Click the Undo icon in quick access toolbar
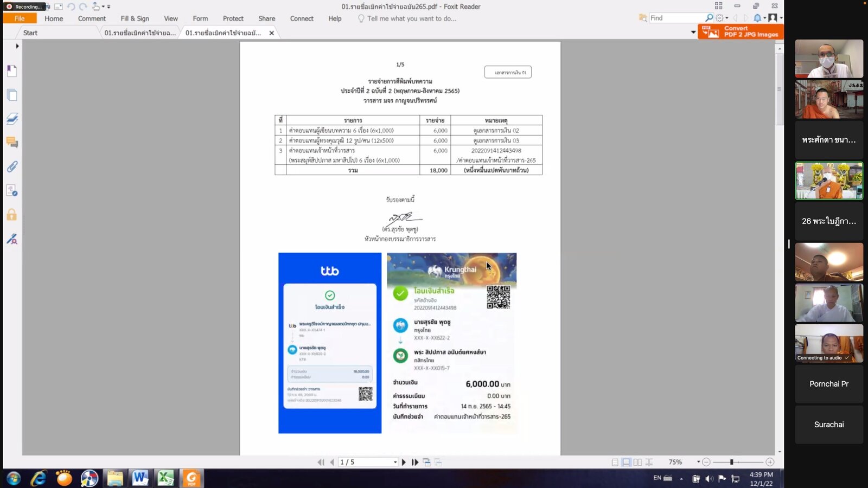The image size is (868, 488). pos(71,7)
